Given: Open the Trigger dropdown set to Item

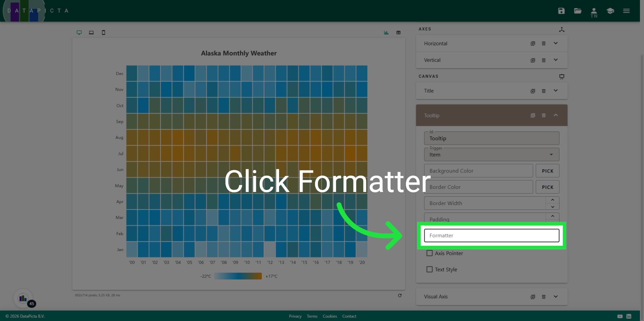Looking at the screenshot, I should pos(492,154).
